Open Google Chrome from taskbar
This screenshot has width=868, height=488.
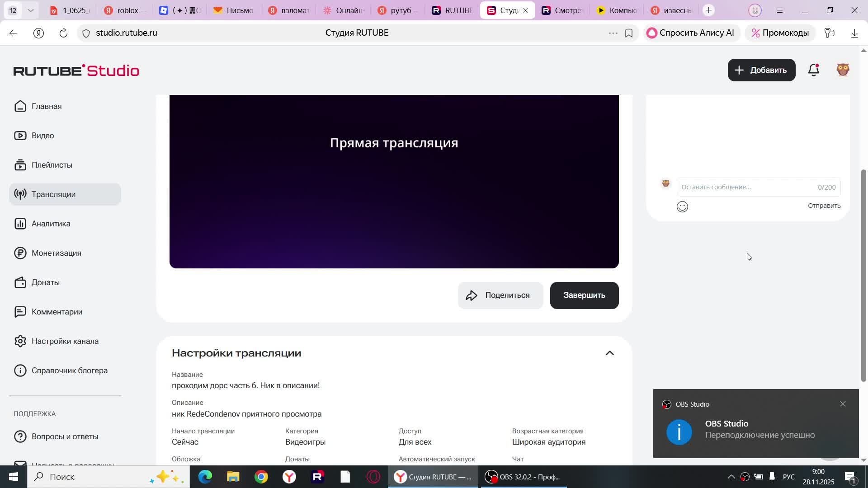[x=261, y=477]
